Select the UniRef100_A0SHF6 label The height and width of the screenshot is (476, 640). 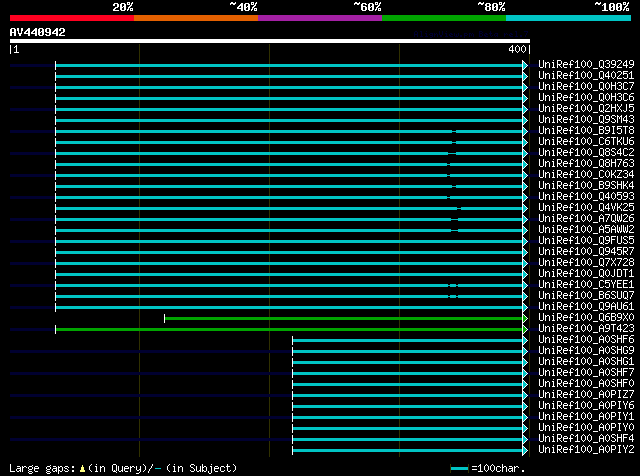coord(586,340)
